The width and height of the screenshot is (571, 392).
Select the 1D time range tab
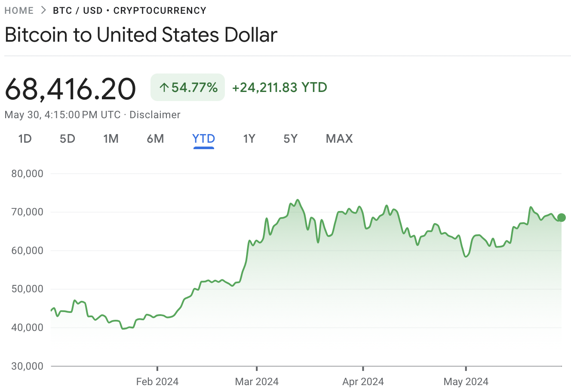(x=25, y=139)
